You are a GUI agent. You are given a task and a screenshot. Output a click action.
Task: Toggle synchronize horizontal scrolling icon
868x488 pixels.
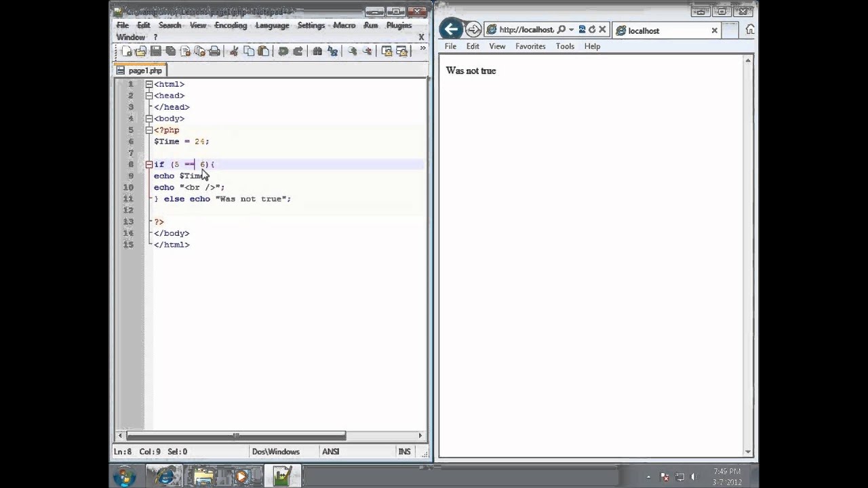tap(401, 52)
